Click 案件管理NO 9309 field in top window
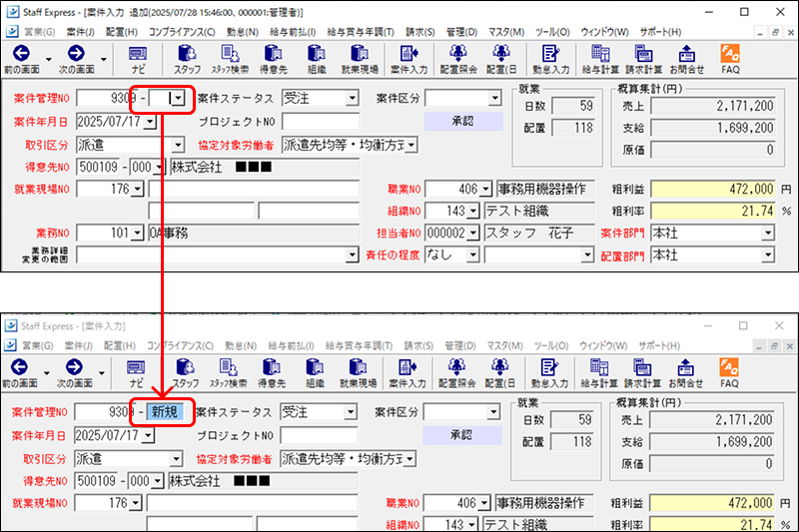 107,98
